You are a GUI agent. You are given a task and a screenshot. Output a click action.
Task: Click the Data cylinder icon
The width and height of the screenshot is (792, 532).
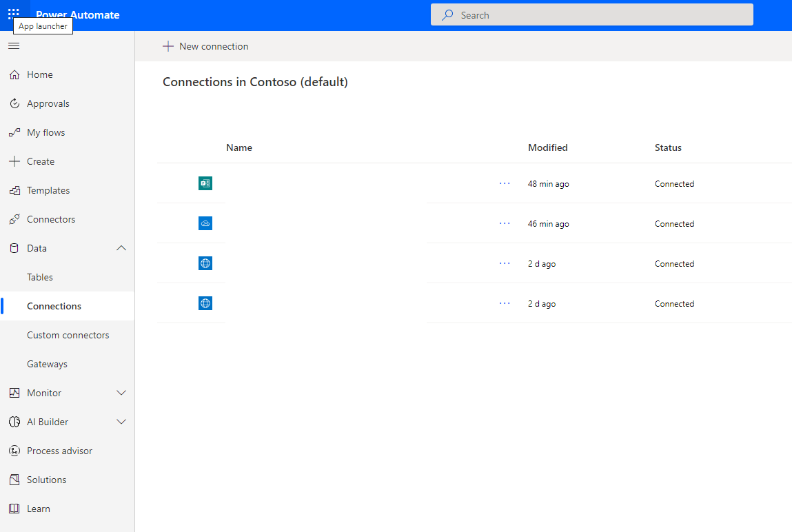[x=14, y=248]
